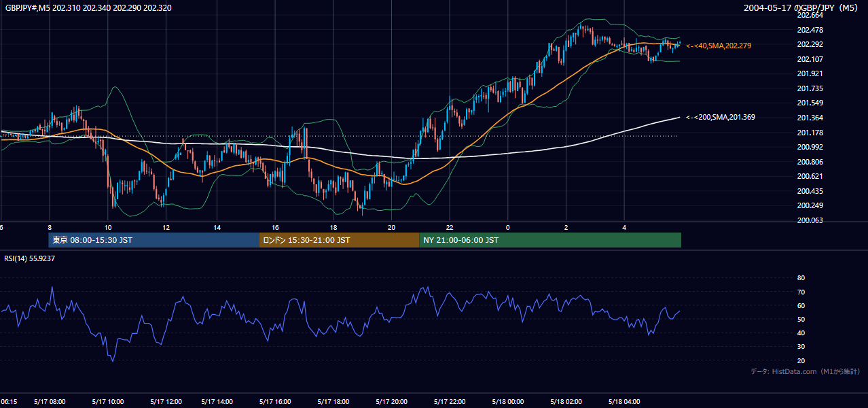The height and width of the screenshot is (408, 868).
Task: Click the RSI axis level 50
Action: click(801, 319)
